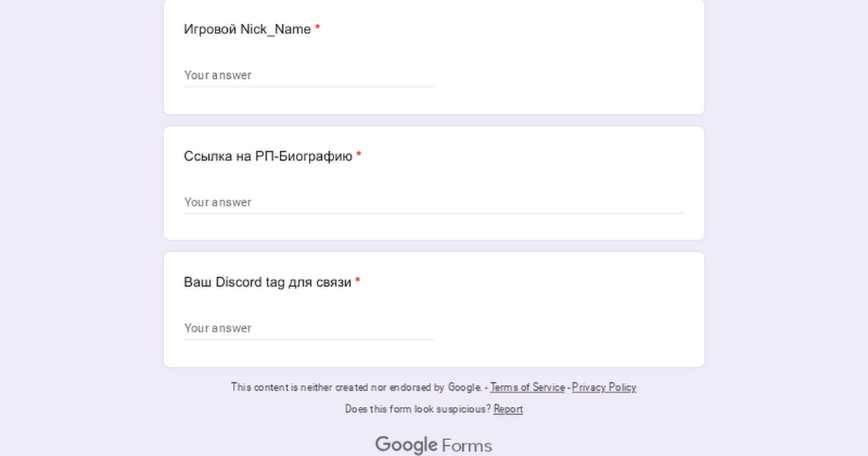Click the required asterisk after РП-Биографию

359,156
